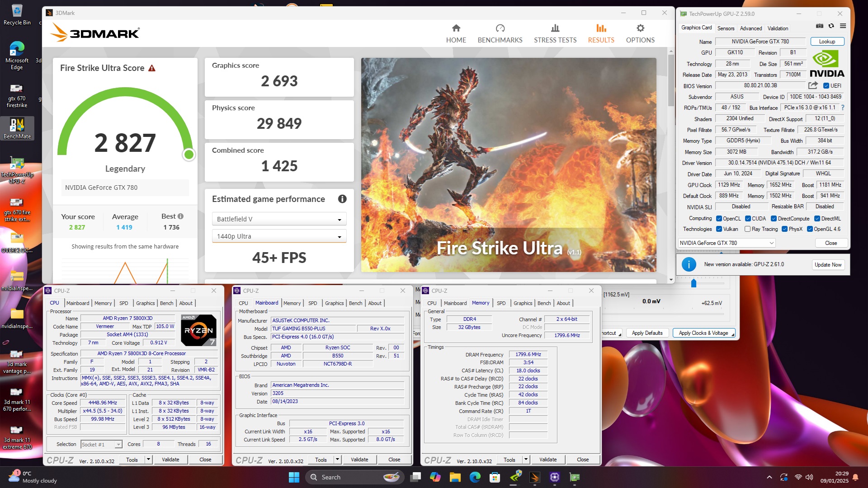This screenshot has width=868, height=488.
Task: Click the NVIDIA logo in GPU-Z
Action: [827, 64]
